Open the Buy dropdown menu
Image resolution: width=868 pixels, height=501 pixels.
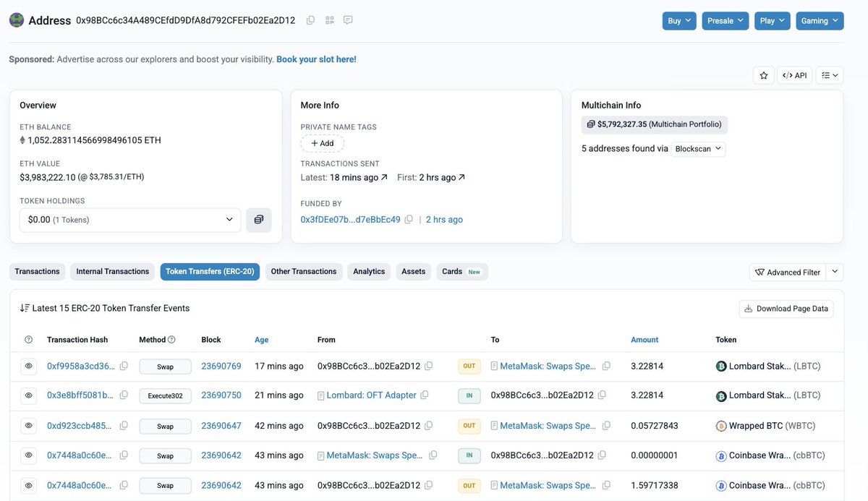tap(680, 21)
